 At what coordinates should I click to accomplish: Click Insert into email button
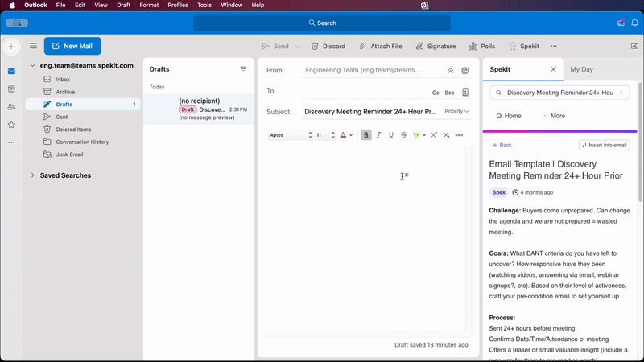pyautogui.click(x=605, y=145)
